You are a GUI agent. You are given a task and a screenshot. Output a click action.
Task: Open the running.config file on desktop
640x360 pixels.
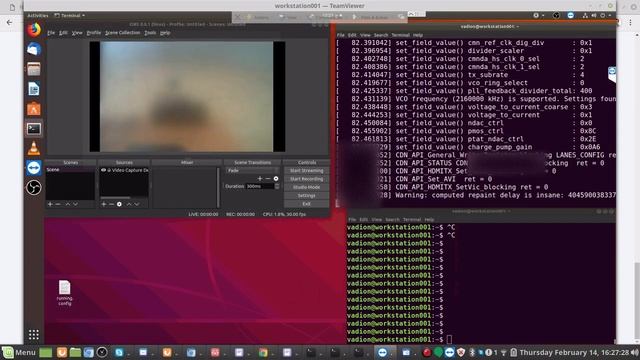point(64,293)
